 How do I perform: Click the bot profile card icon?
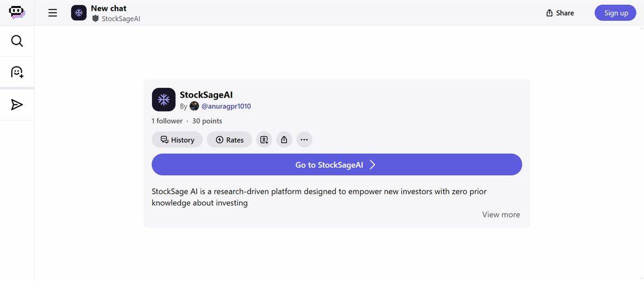click(264, 140)
